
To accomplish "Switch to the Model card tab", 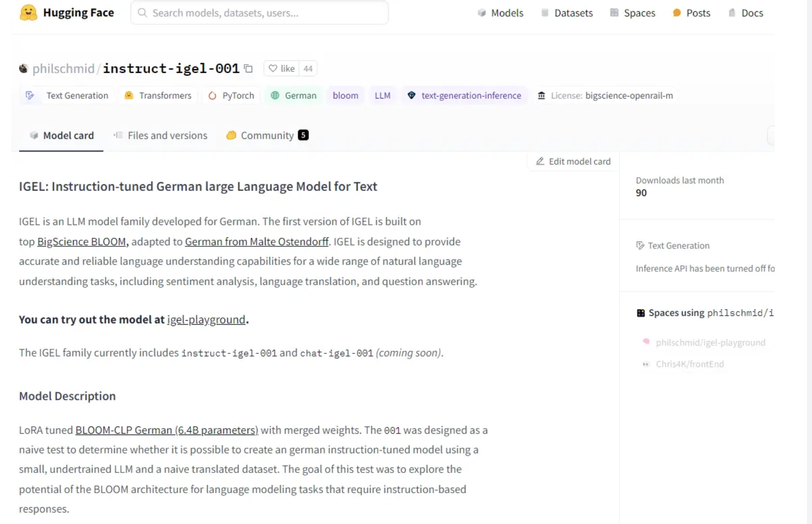I will pyautogui.click(x=62, y=135).
